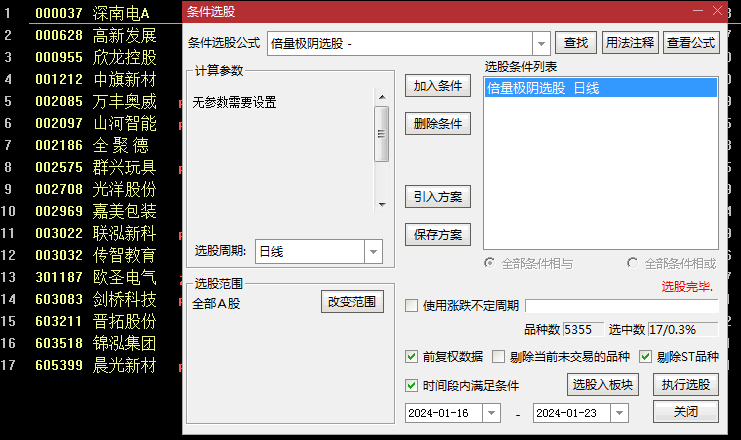Uncheck 剔除ST品种 checkbox

click(x=646, y=356)
